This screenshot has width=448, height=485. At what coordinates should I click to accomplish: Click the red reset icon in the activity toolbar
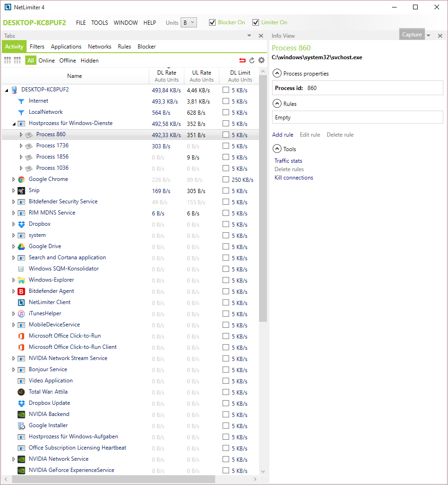click(x=242, y=60)
